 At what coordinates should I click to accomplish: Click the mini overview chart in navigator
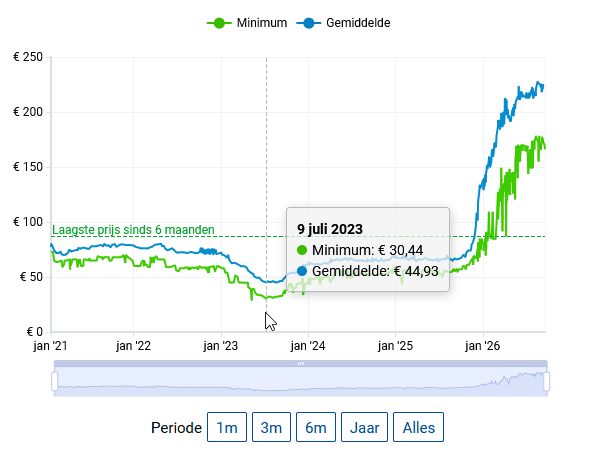pyautogui.click(x=301, y=382)
